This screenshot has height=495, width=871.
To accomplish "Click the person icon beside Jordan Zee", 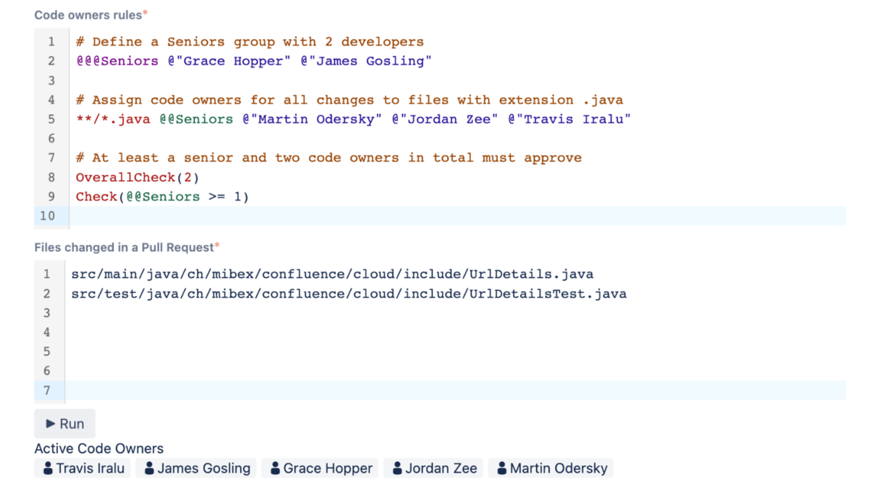I will click(x=397, y=468).
